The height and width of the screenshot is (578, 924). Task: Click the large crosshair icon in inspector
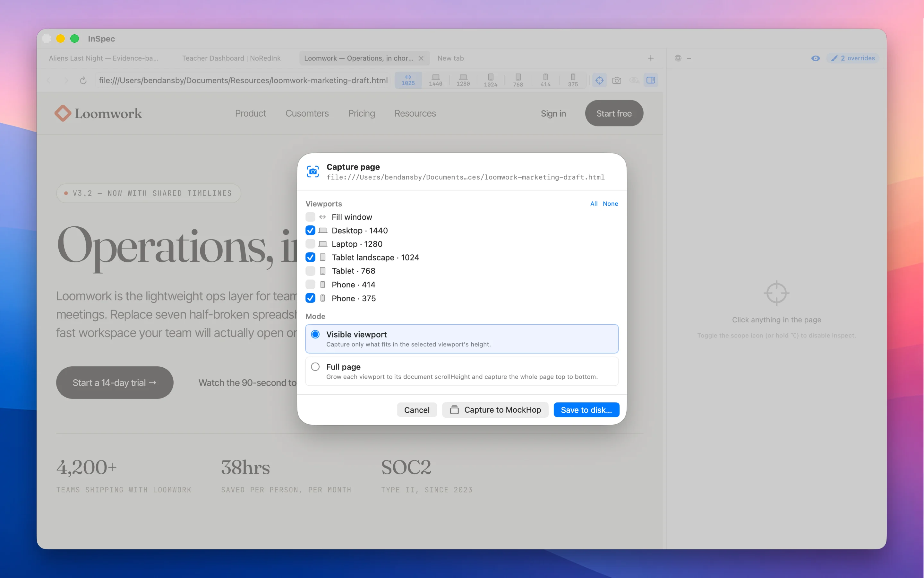pyautogui.click(x=776, y=293)
